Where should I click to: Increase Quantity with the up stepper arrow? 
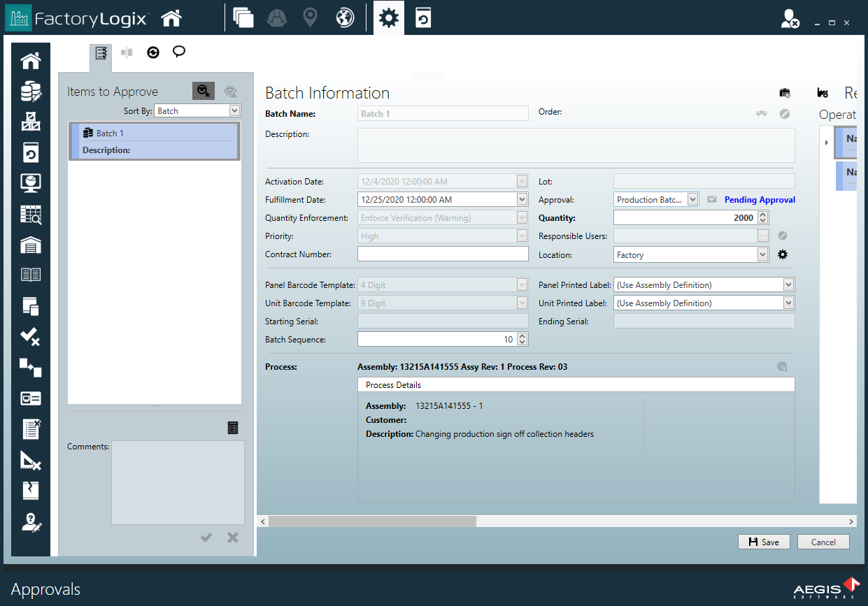click(763, 214)
